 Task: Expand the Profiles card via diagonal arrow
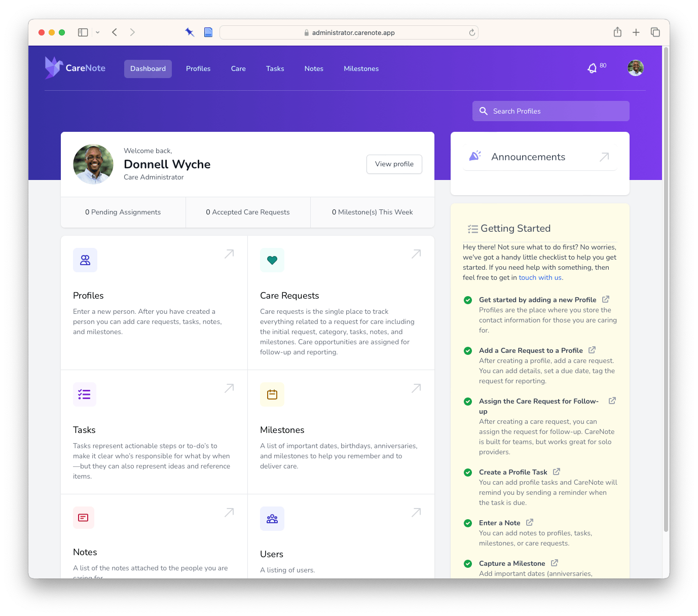tap(229, 253)
